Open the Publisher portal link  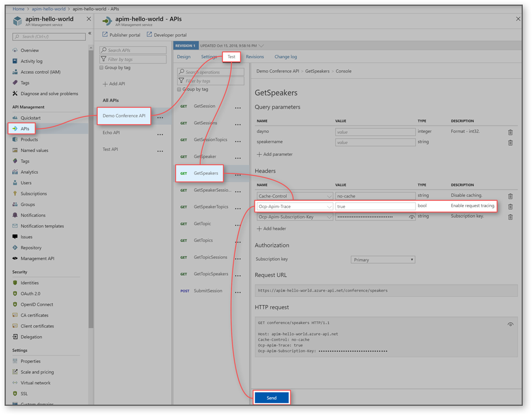[x=121, y=35]
